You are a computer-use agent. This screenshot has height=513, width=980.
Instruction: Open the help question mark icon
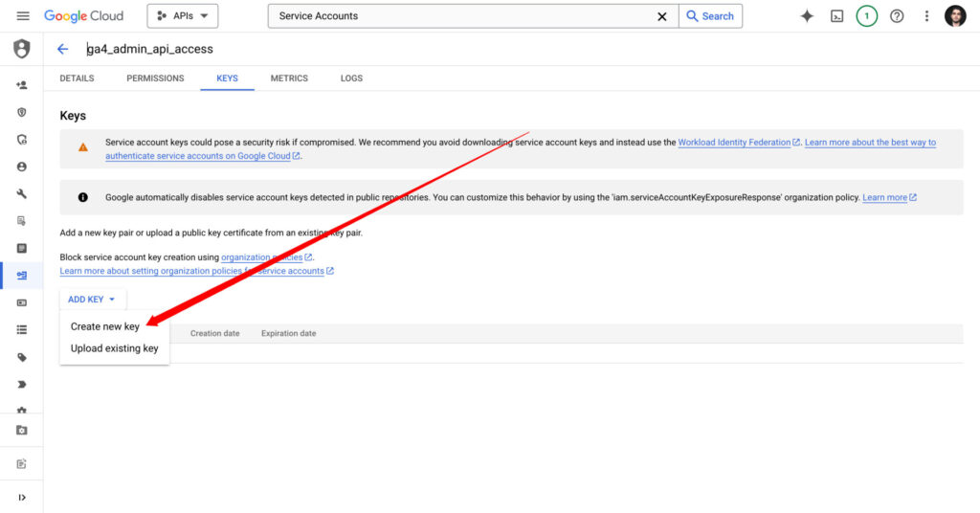click(x=897, y=16)
